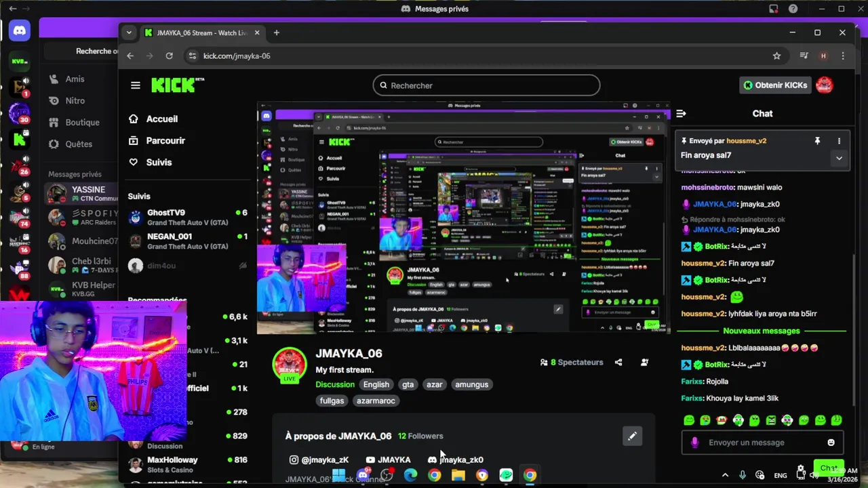
Task: Open emoji picker in chat input
Action: pyautogui.click(x=831, y=443)
